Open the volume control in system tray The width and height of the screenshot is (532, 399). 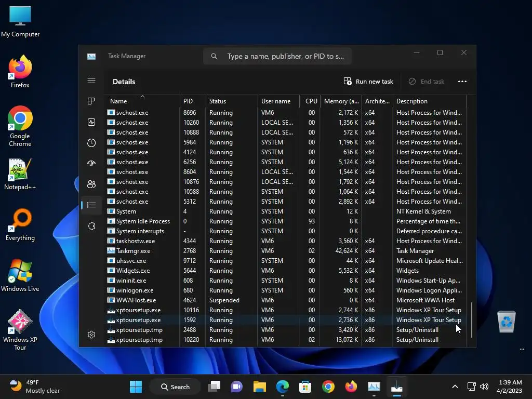click(484, 387)
